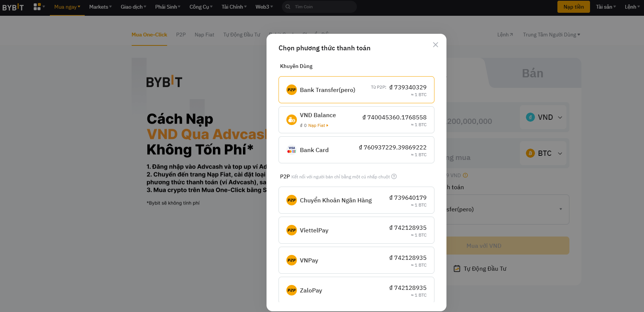
Task: Click the orange info icon next to VND
Action: [x=465, y=175]
